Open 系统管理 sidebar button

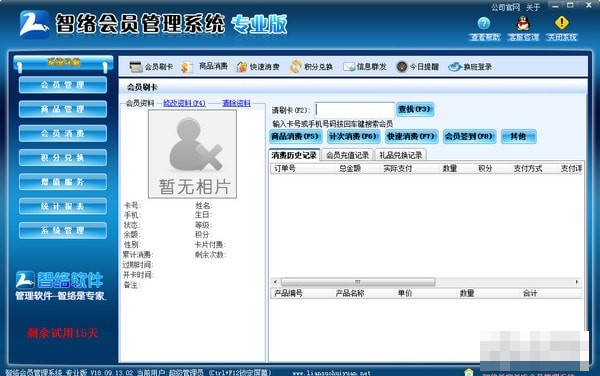click(x=63, y=230)
